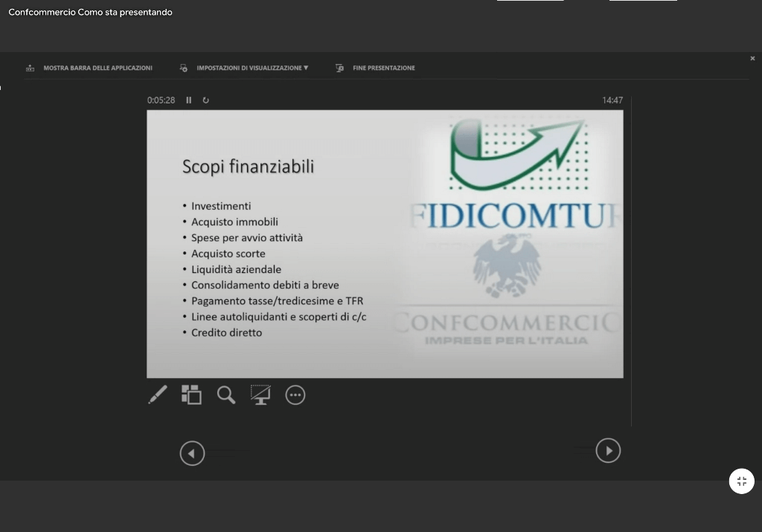
Task: Advance to the next slide
Action: [608, 450]
